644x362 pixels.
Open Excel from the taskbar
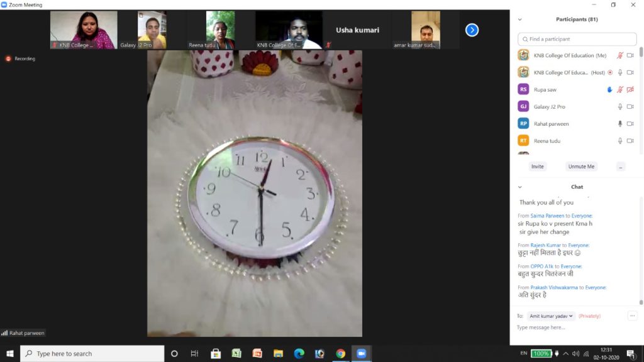[x=236, y=353]
